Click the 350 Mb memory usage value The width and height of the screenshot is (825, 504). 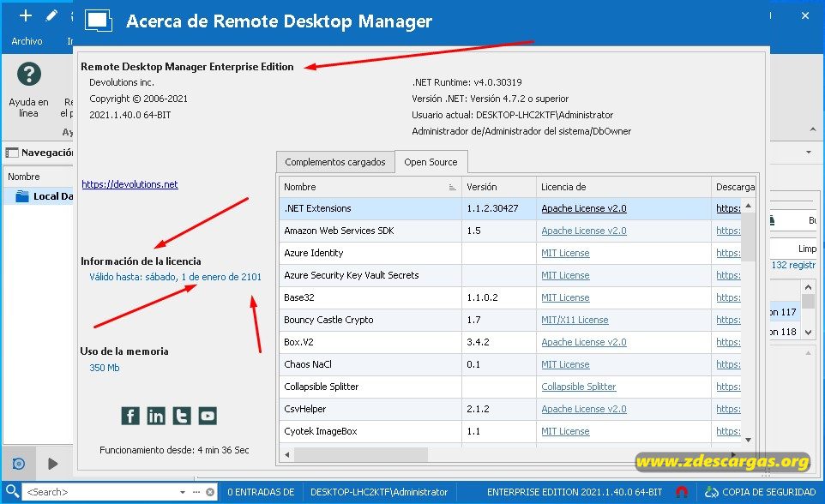tap(104, 368)
